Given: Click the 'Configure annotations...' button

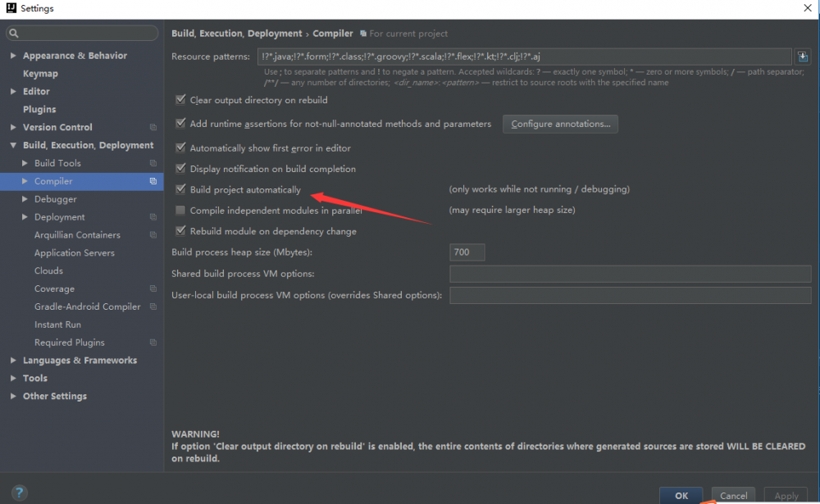Looking at the screenshot, I should 561,124.
